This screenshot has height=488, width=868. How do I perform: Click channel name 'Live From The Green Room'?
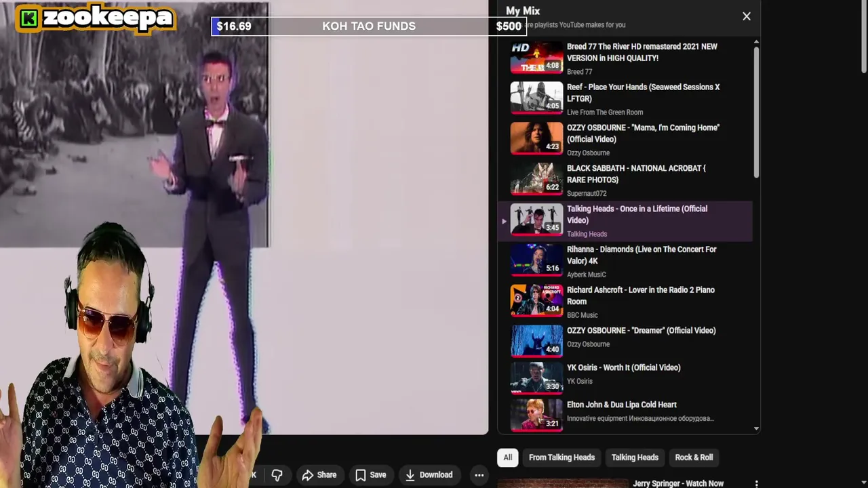605,113
